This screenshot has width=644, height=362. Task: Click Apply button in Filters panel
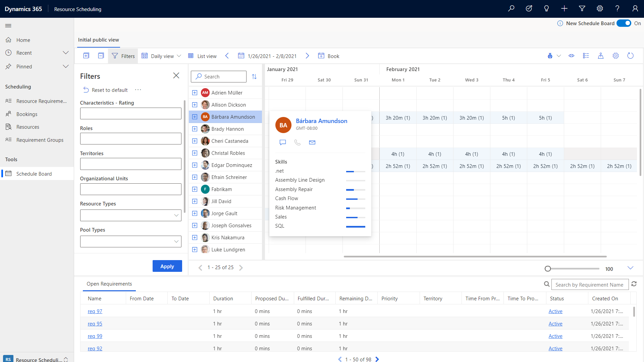click(x=167, y=266)
